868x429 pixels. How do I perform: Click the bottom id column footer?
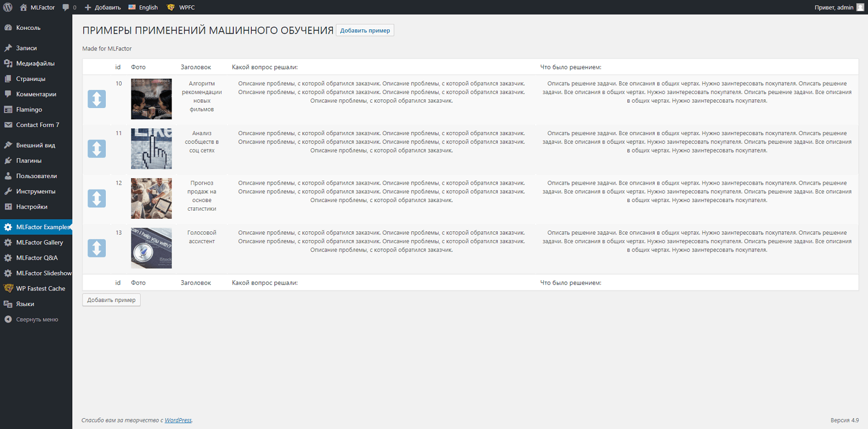click(118, 283)
